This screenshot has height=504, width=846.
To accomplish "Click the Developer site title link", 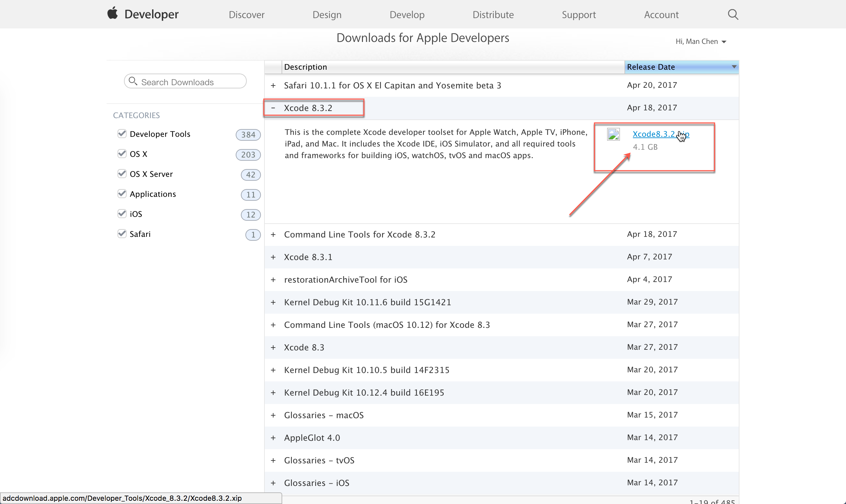I will 151,14.
